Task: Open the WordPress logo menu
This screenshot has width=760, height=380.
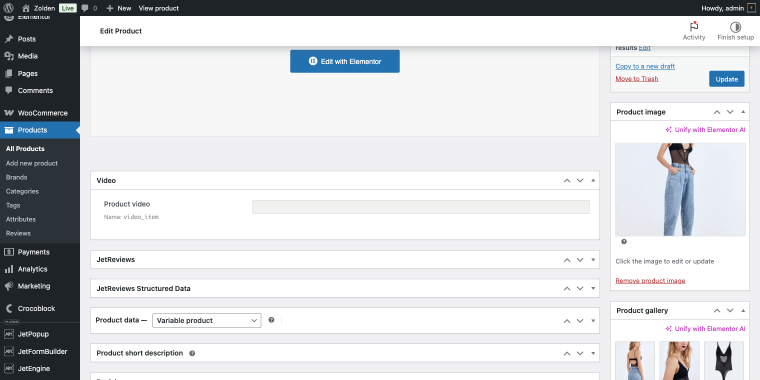Action: coord(8,8)
